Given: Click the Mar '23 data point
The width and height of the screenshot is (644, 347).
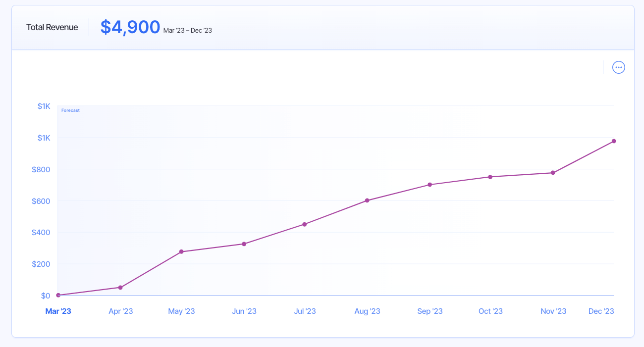Looking at the screenshot, I should [58, 295].
